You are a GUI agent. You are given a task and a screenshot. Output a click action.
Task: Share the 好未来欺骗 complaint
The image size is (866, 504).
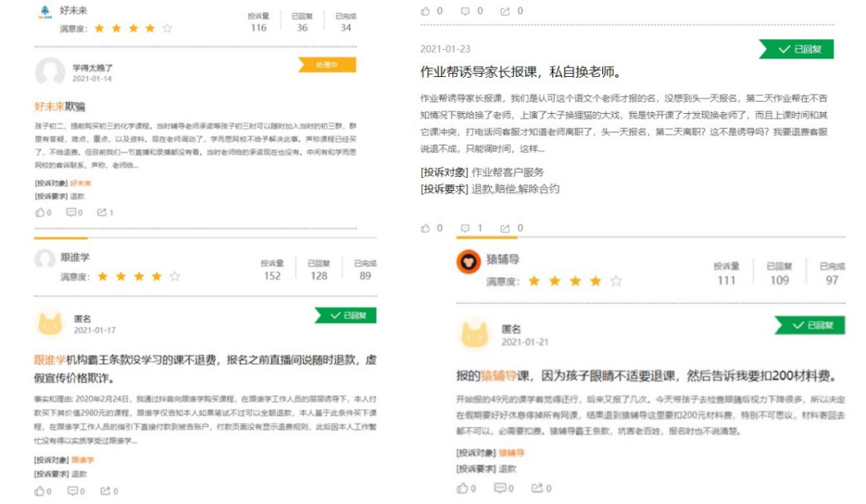tap(102, 212)
